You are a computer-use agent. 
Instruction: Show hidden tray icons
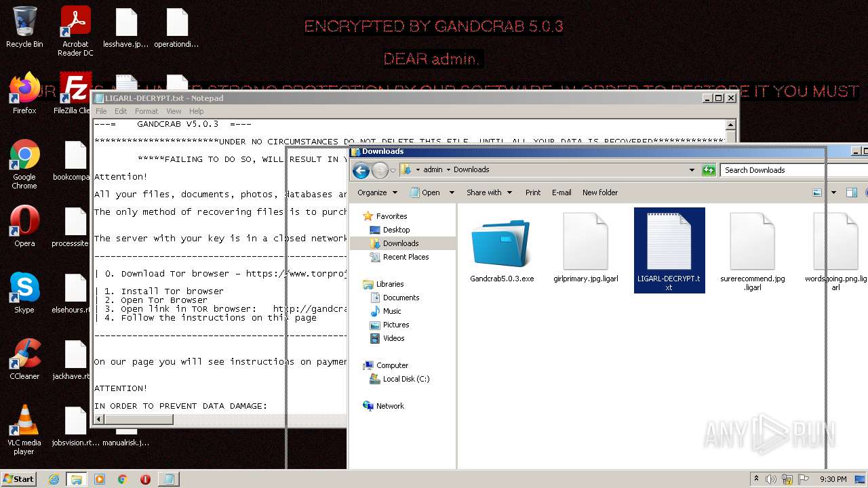(x=757, y=479)
